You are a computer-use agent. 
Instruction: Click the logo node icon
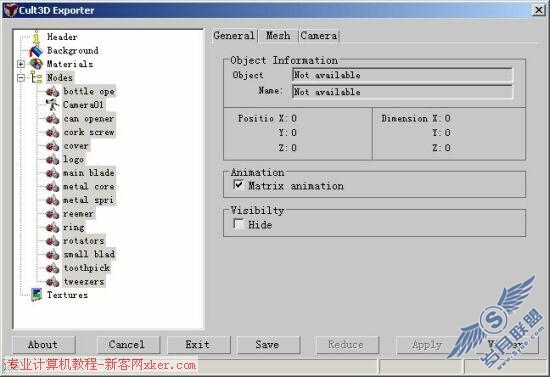point(52,160)
